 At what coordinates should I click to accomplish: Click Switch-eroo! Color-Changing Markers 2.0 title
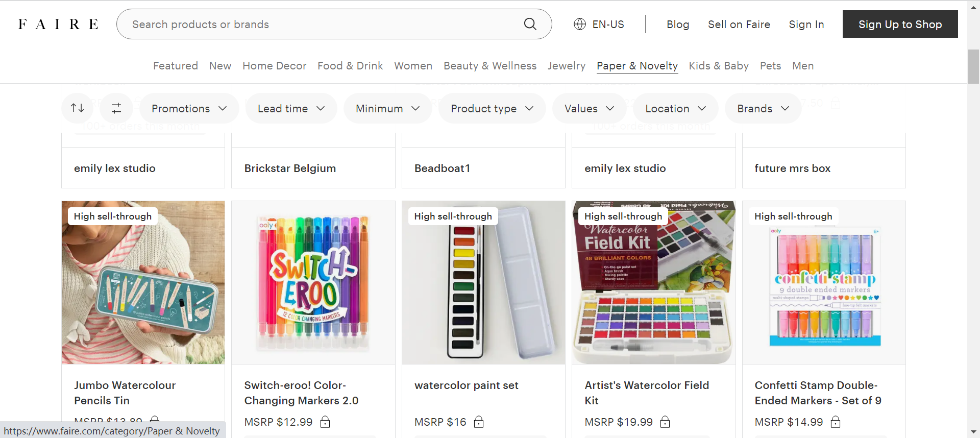(x=301, y=393)
